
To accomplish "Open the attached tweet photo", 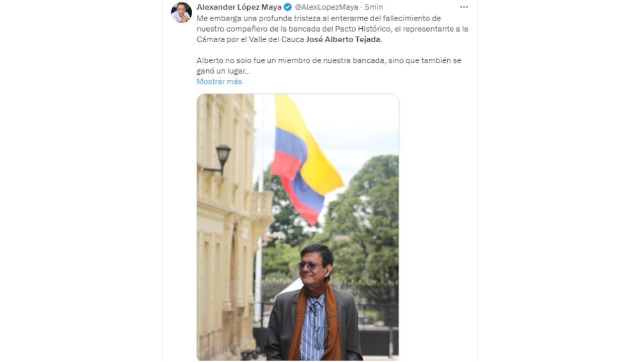I will (x=298, y=227).
